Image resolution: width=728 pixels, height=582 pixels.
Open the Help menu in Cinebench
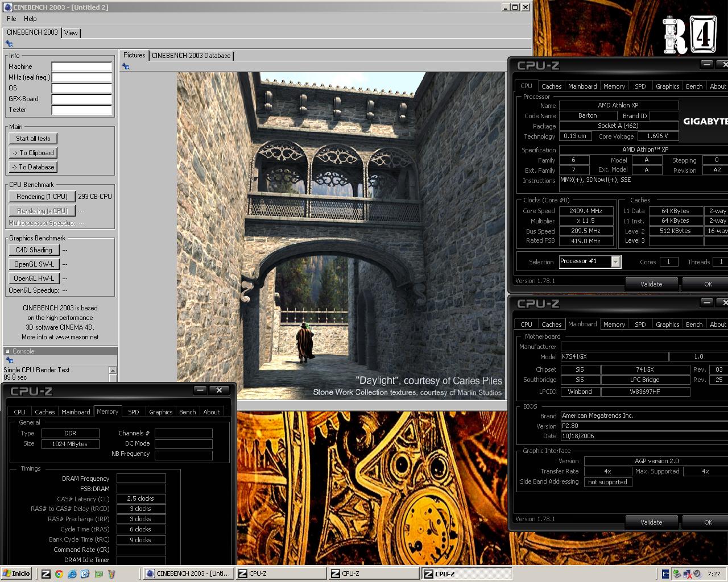click(30, 19)
